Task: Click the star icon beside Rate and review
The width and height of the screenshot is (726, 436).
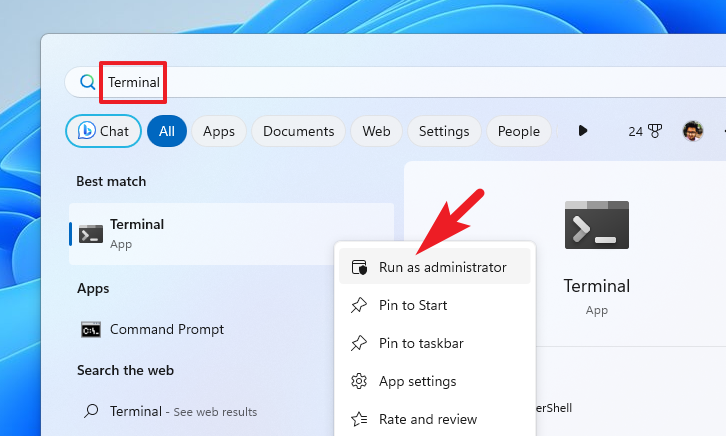Action: click(x=359, y=419)
